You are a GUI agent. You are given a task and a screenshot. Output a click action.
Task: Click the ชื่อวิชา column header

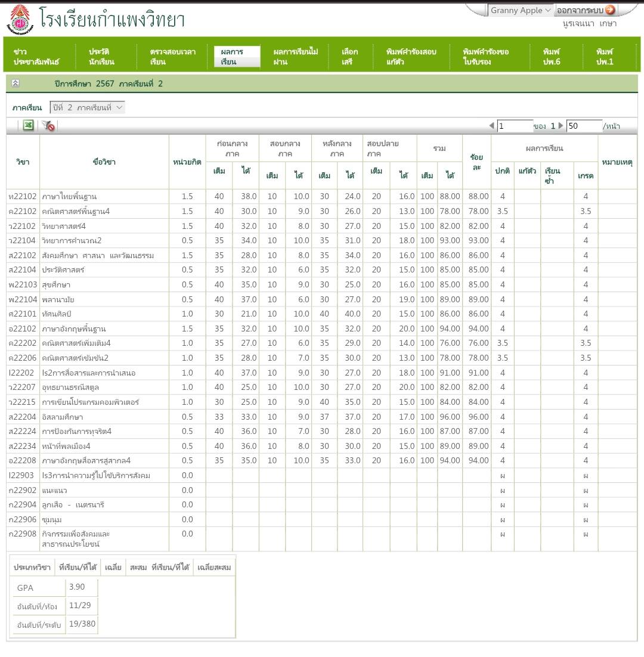pyautogui.click(x=104, y=162)
